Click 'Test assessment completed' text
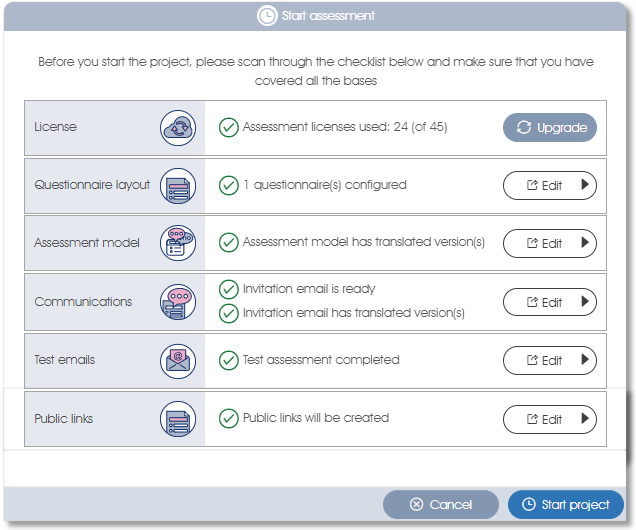Image resolution: width=636 pixels, height=530 pixels. coord(321,360)
